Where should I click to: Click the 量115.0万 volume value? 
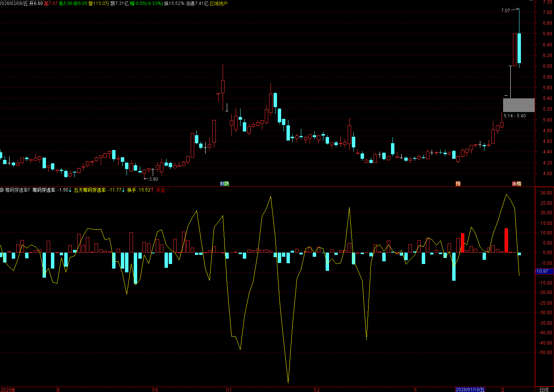coord(99,3)
